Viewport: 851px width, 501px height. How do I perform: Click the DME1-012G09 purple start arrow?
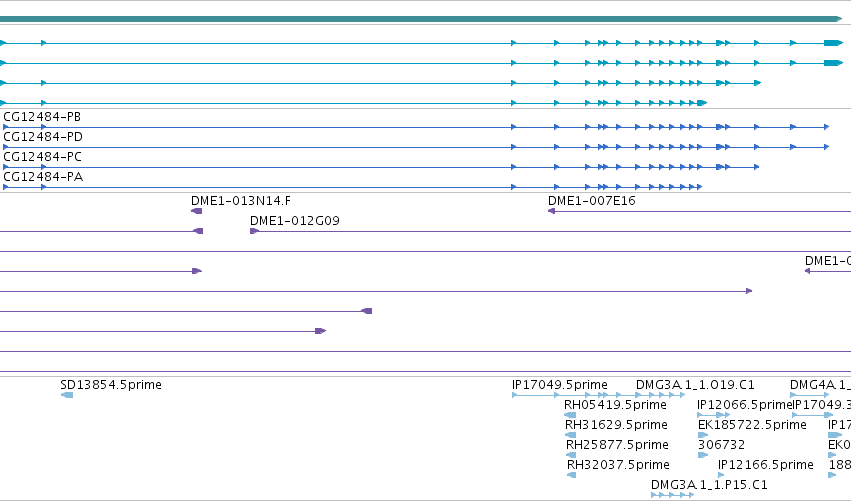pyautogui.click(x=254, y=231)
